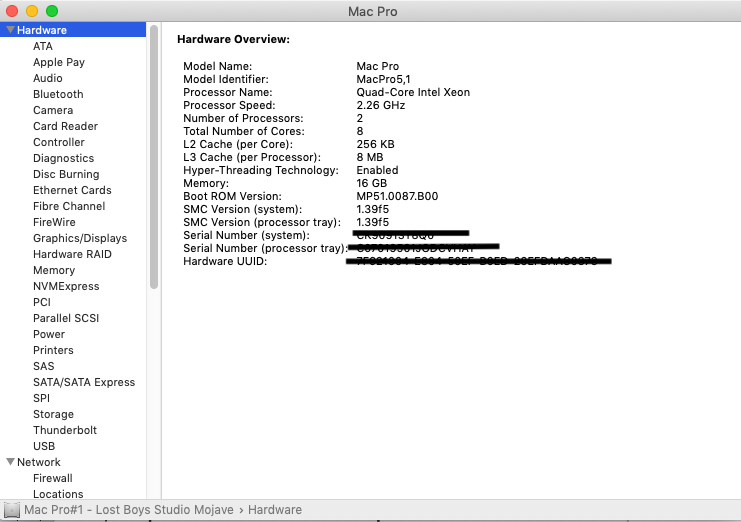Select Diagnostics in the list
The image size is (741, 522).
63,158
